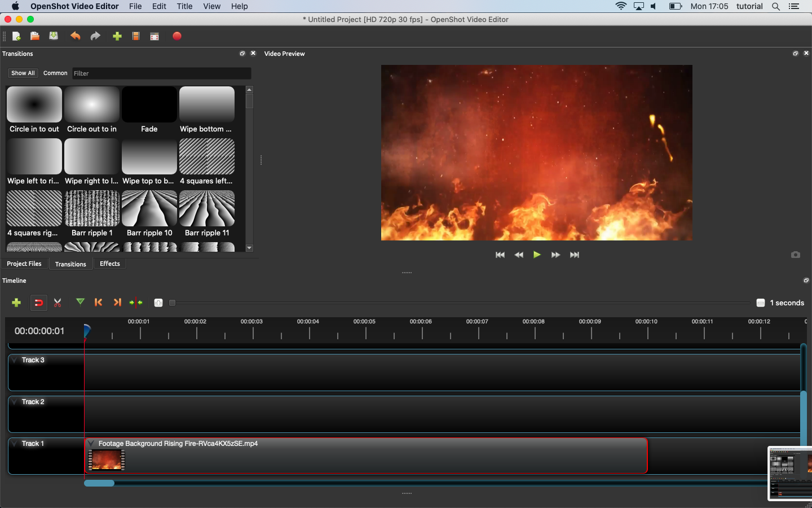Toggle the Common transitions filter
Screen dimensions: 812x508
[55, 73]
